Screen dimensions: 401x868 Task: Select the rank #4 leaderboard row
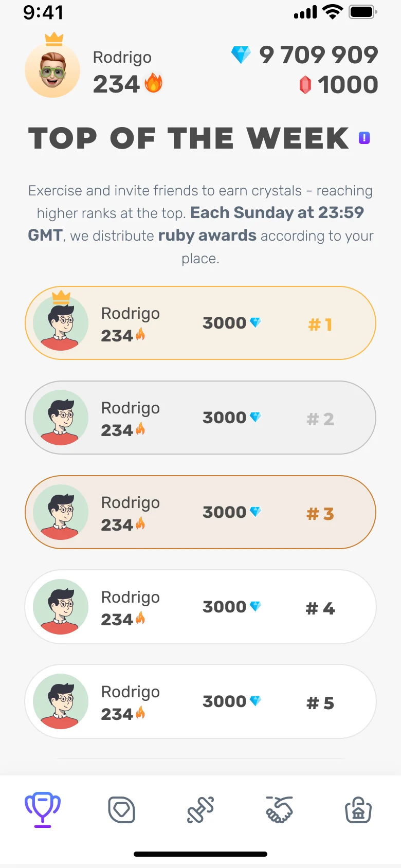pyautogui.click(x=200, y=607)
